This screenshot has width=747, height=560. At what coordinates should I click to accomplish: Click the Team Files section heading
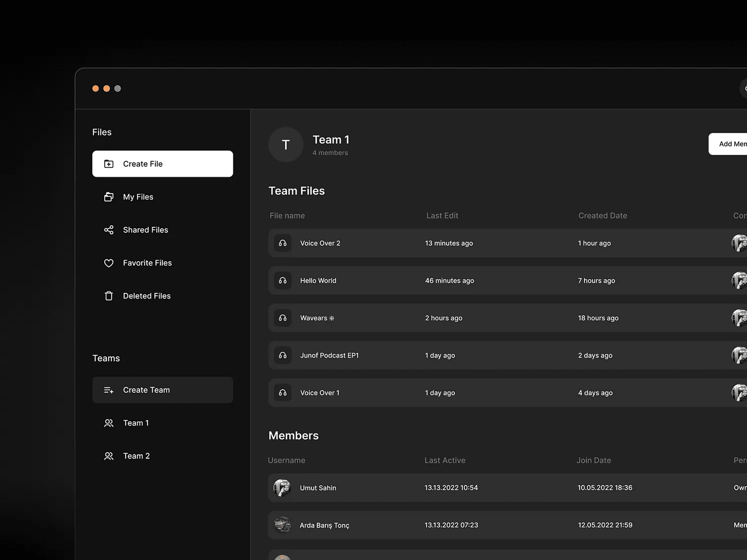click(x=297, y=191)
